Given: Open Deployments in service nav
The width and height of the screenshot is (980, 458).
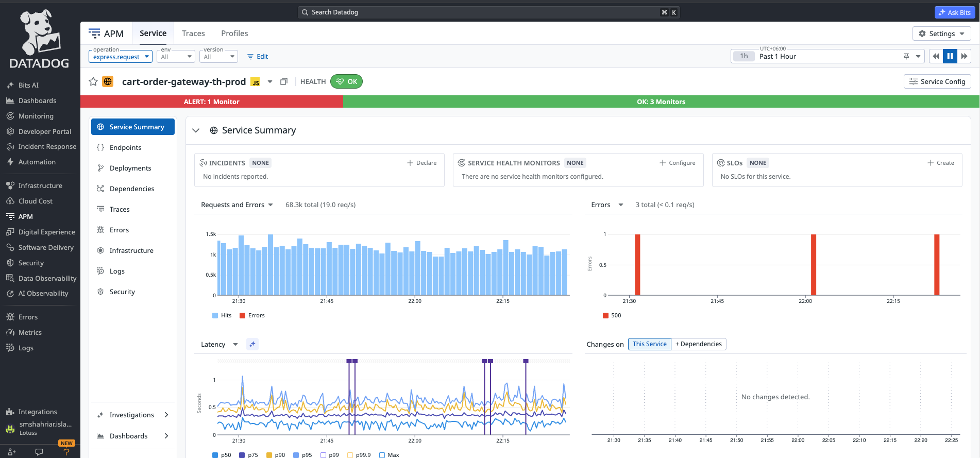Looking at the screenshot, I should (x=133, y=168).
